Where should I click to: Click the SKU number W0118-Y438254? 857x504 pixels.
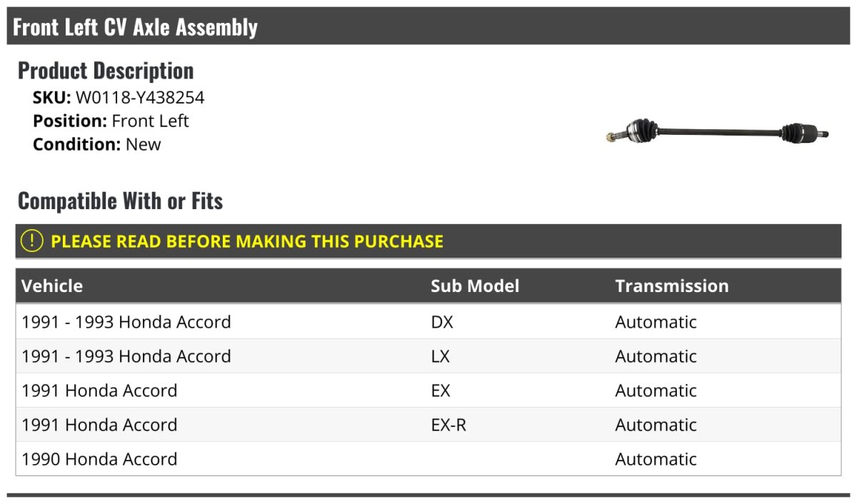(140, 97)
